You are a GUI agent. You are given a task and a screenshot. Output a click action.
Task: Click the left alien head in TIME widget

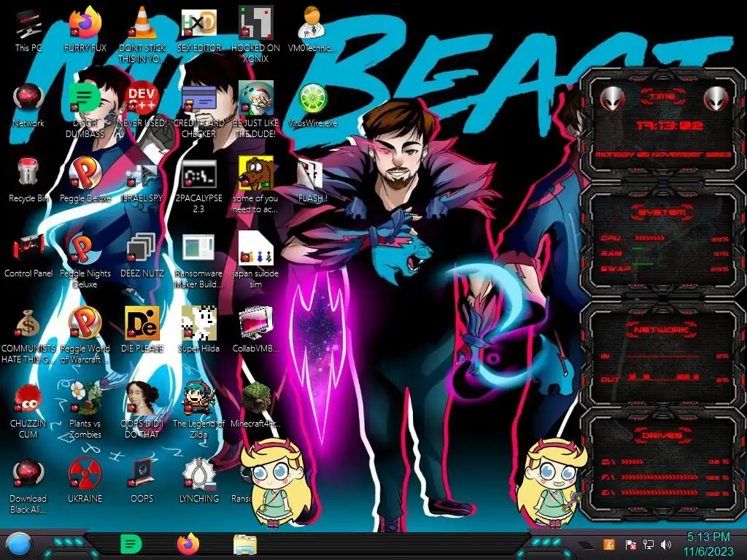click(613, 99)
